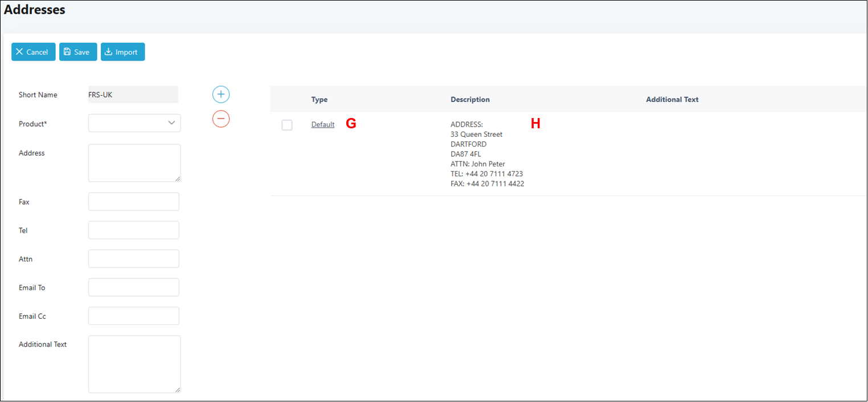Expand the Product dropdown
Image resolution: width=868 pixels, height=402 pixels.
click(x=134, y=123)
